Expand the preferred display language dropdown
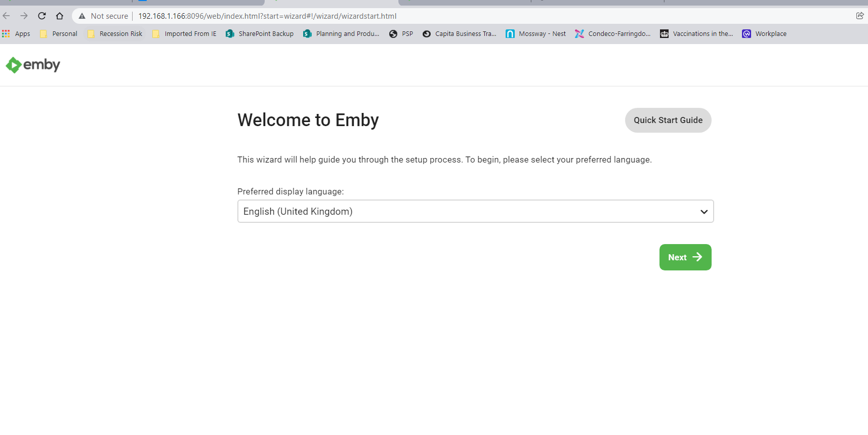This screenshot has width=868, height=435. pos(475,211)
